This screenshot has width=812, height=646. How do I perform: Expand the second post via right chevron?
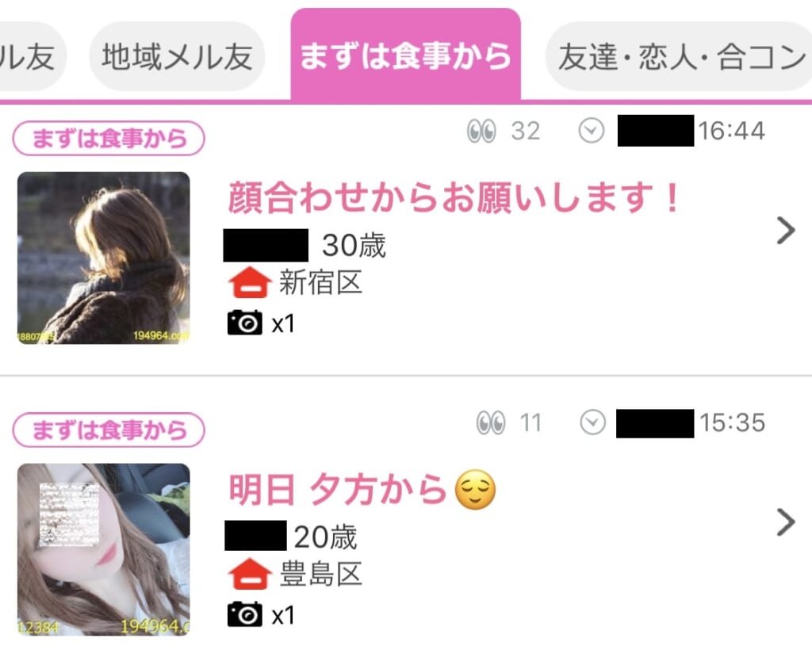pos(786,523)
